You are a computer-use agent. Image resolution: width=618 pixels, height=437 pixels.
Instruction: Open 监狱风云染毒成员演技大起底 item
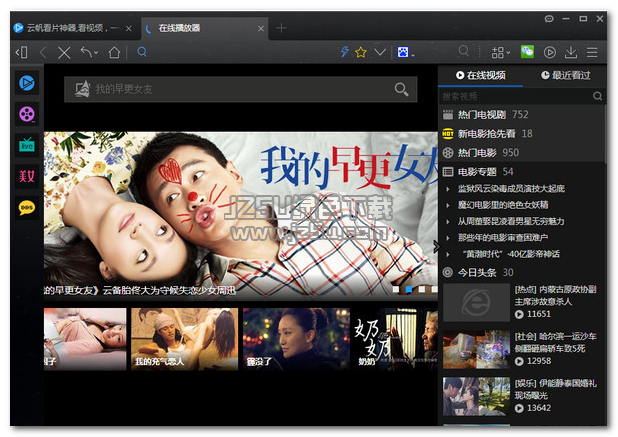[511, 189]
